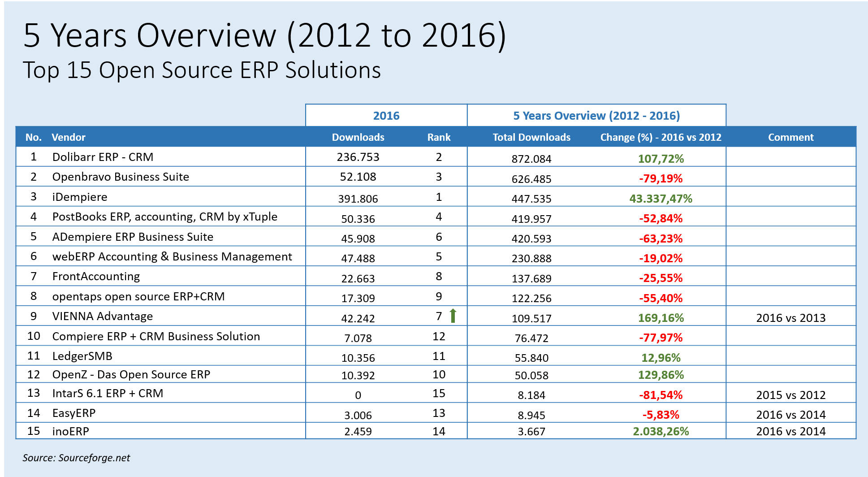Click Openbravo's change value '-79,19%'
The image size is (868, 477).
tap(661, 178)
